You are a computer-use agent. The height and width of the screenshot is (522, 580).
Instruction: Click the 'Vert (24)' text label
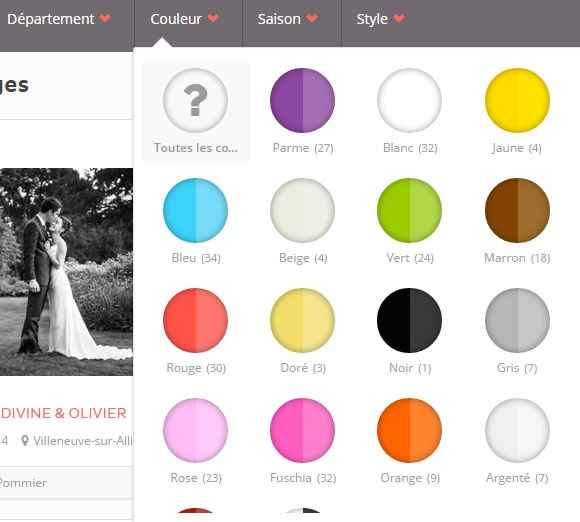(x=410, y=258)
